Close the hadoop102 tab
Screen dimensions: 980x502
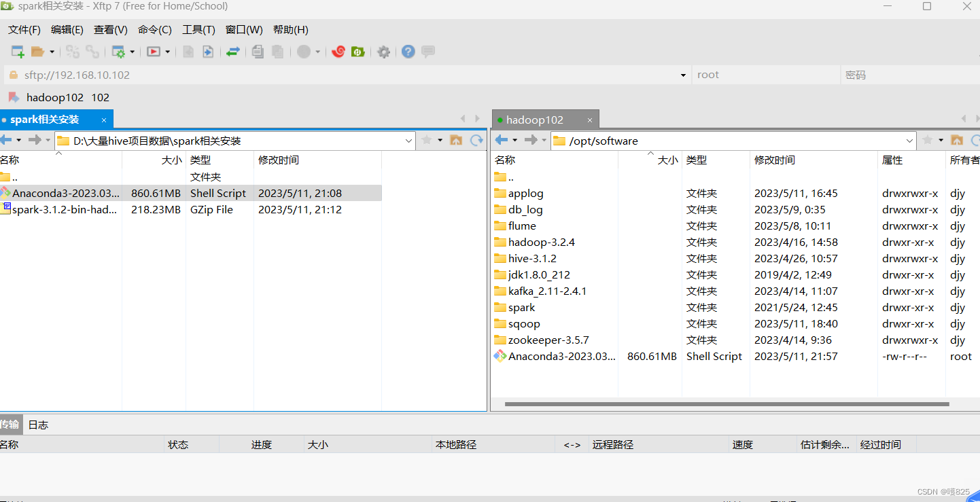[x=590, y=120]
